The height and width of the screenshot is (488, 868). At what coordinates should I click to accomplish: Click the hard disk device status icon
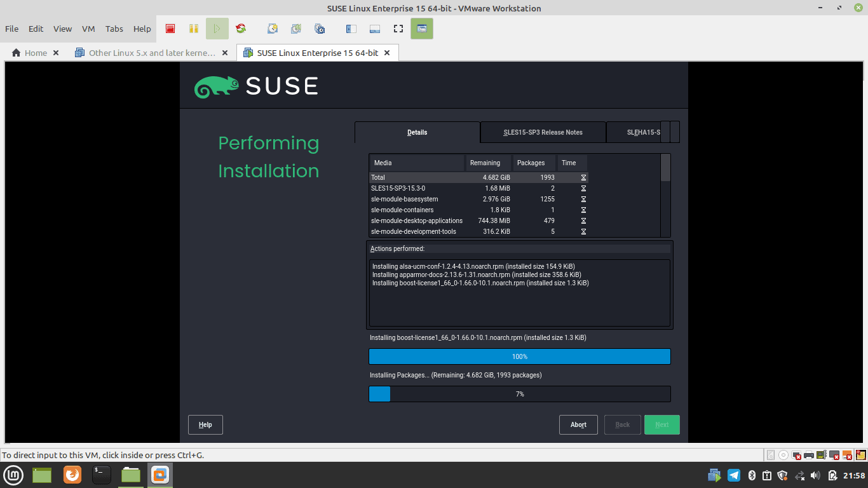[771, 455]
